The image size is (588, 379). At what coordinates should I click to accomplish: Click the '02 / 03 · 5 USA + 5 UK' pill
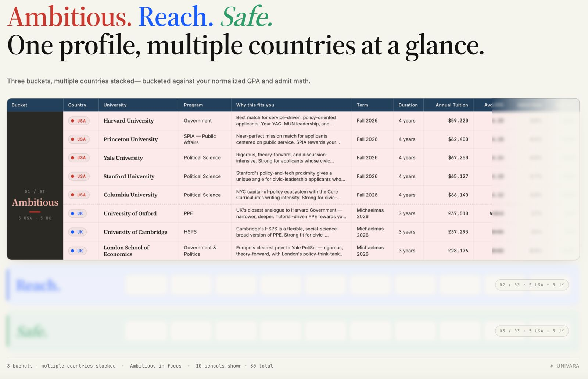point(532,285)
